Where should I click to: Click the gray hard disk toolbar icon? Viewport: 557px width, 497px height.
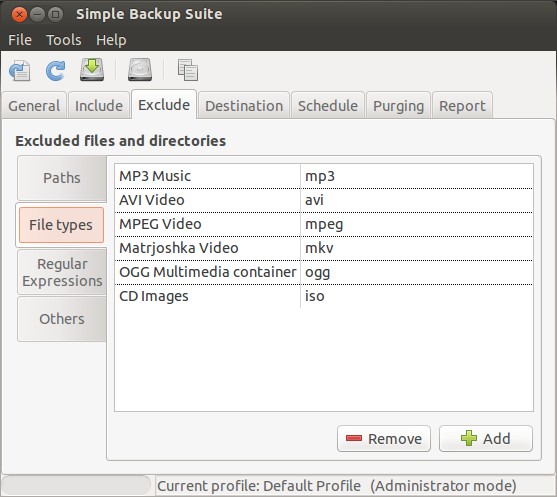pos(140,70)
